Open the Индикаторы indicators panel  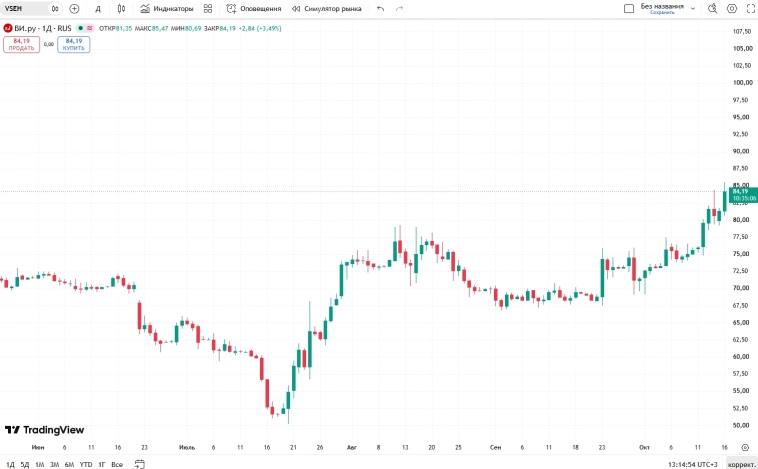coord(167,9)
